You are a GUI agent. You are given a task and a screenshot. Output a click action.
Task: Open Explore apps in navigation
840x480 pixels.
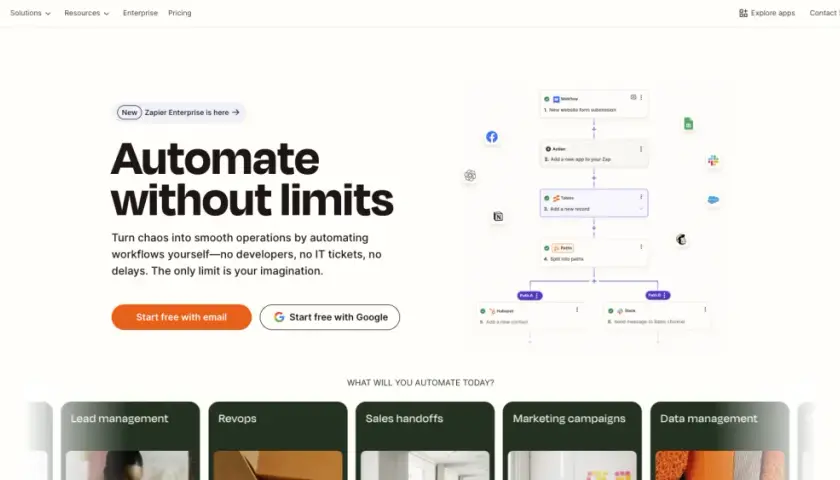click(767, 13)
